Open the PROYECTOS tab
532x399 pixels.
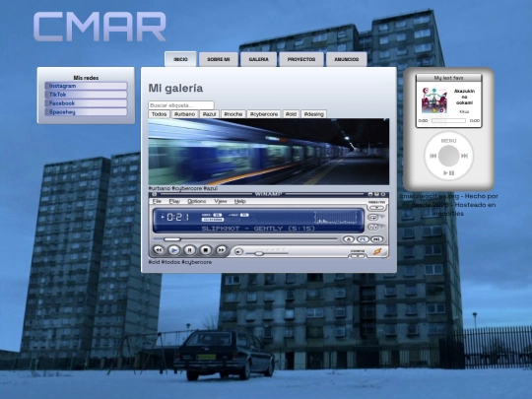point(301,59)
